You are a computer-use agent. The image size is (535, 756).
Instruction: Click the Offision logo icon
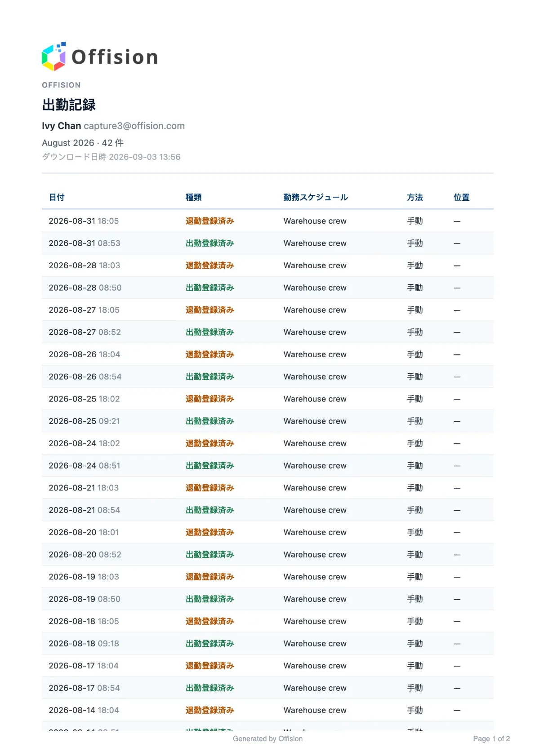pos(54,57)
